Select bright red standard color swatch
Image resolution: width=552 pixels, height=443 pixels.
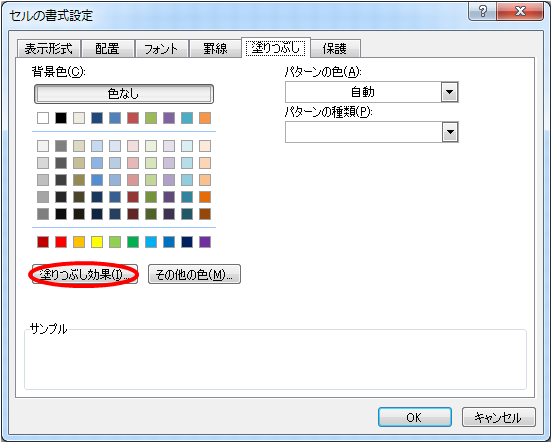pyautogui.click(x=61, y=242)
